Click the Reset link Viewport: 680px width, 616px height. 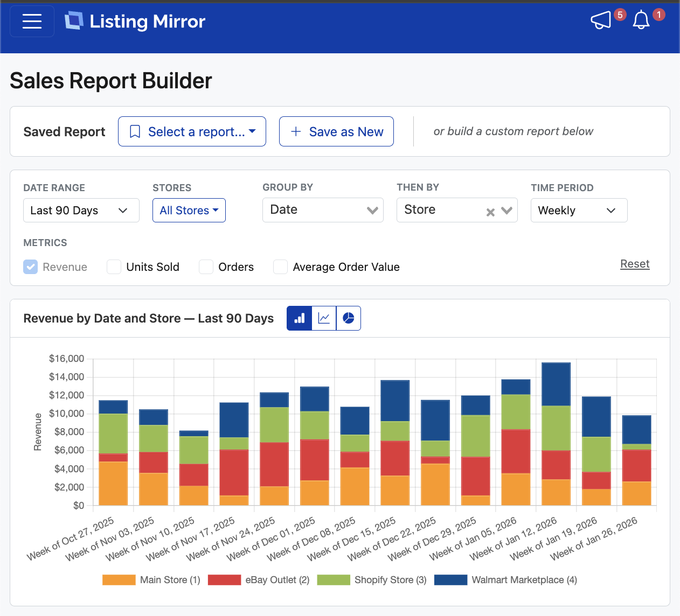634,264
